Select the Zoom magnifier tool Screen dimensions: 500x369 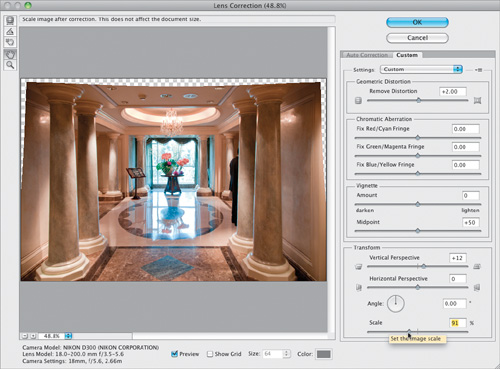[10, 65]
